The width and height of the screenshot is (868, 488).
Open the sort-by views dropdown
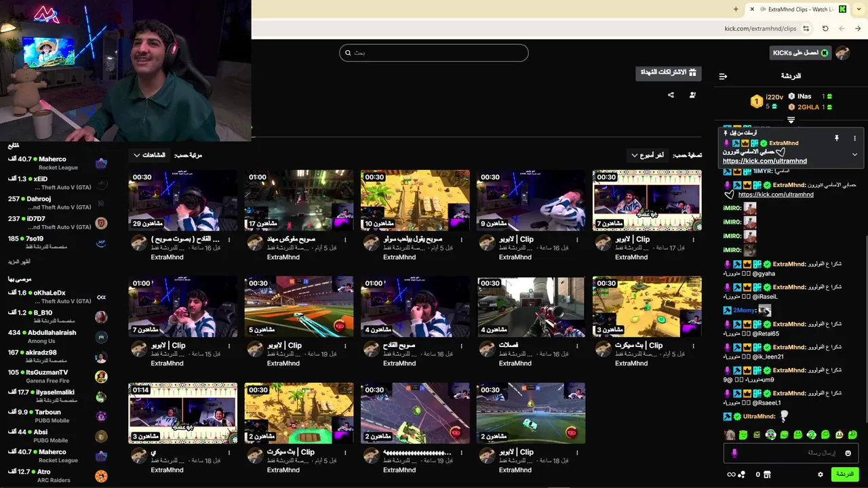149,155
